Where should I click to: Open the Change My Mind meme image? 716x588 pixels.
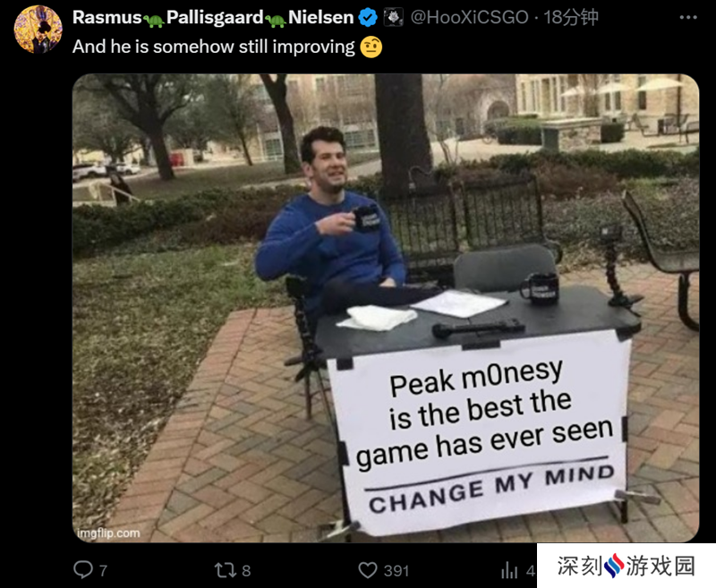click(386, 308)
